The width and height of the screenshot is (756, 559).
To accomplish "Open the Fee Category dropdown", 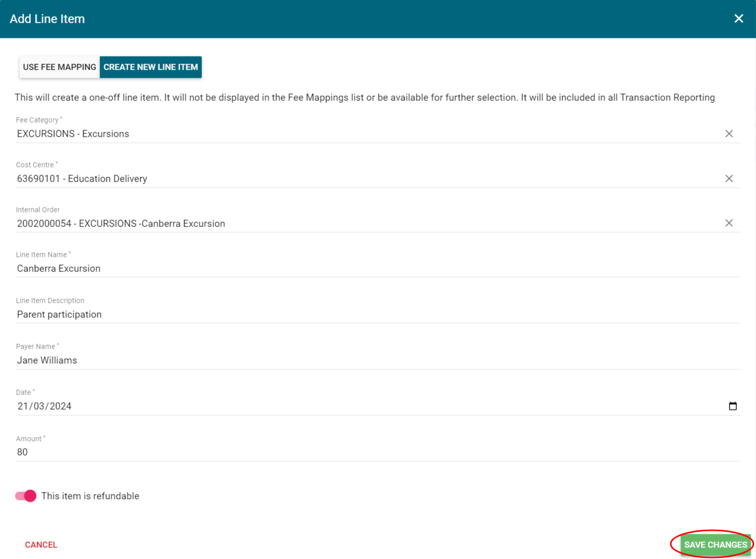I will (353, 134).
